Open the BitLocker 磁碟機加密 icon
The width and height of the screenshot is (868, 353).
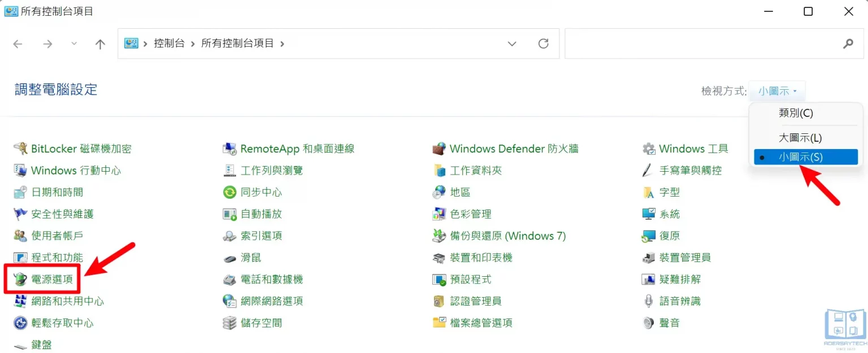coord(21,149)
